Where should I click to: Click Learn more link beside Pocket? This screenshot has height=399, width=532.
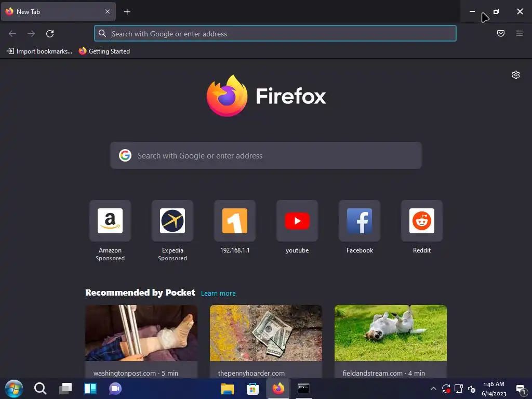pos(218,293)
